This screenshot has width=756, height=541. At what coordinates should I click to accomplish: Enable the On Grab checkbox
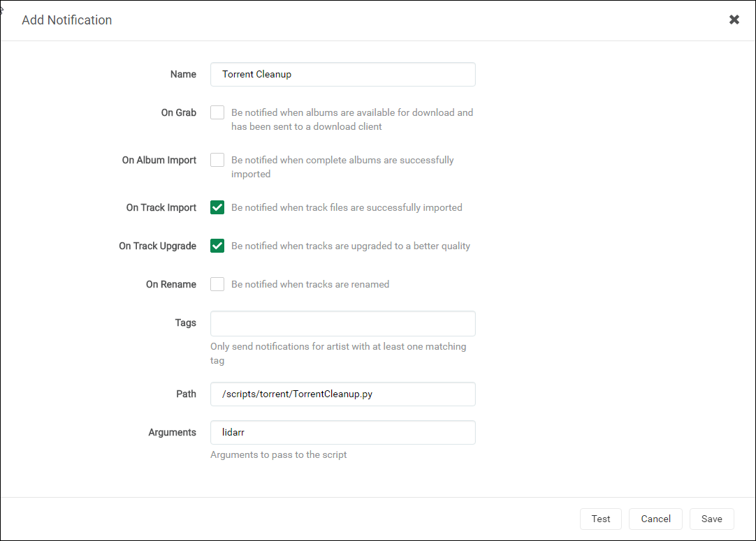217,112
